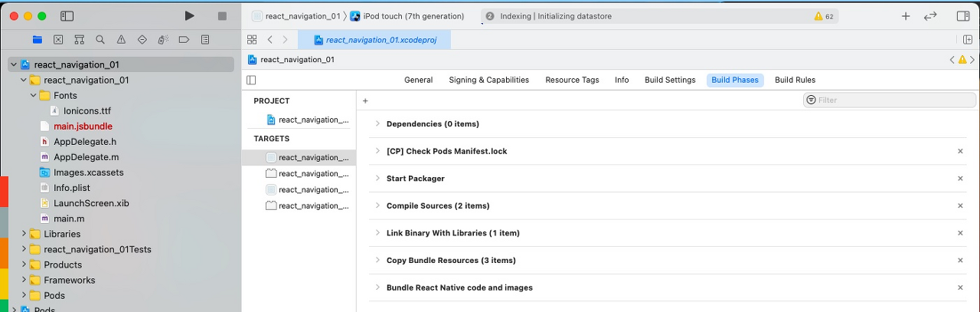Viewport: 980px width, 312px height.
Task: Expand the Start Packager phase
Action: click(377, 179)
